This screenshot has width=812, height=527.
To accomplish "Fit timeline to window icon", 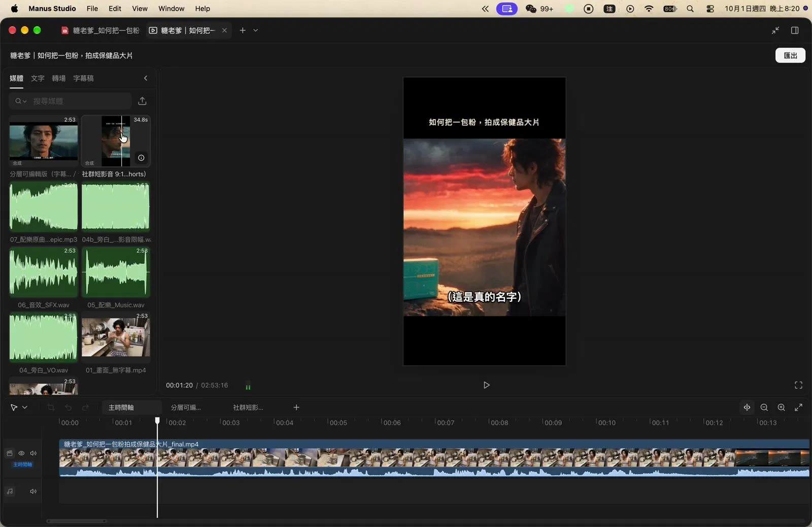I will coord(799,407).
